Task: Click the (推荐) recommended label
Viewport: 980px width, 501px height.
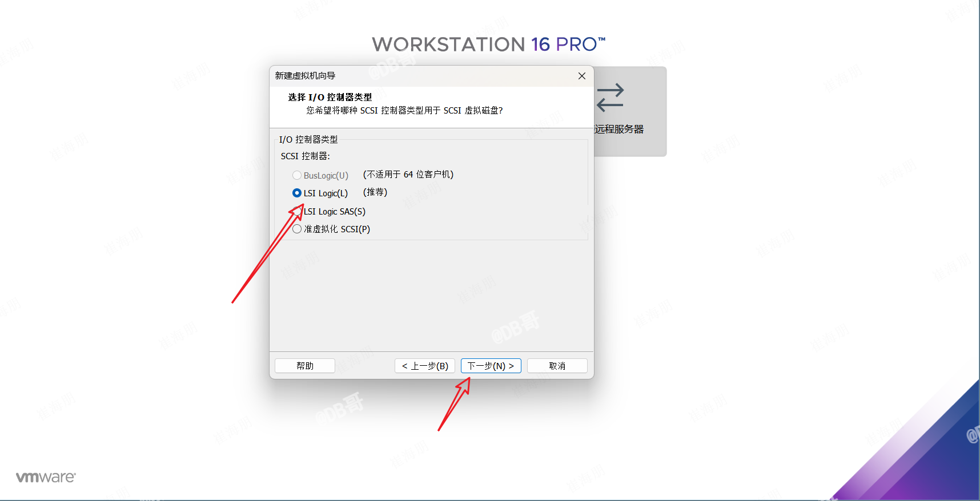Action: pyautogui.click(x=375, y=192)
